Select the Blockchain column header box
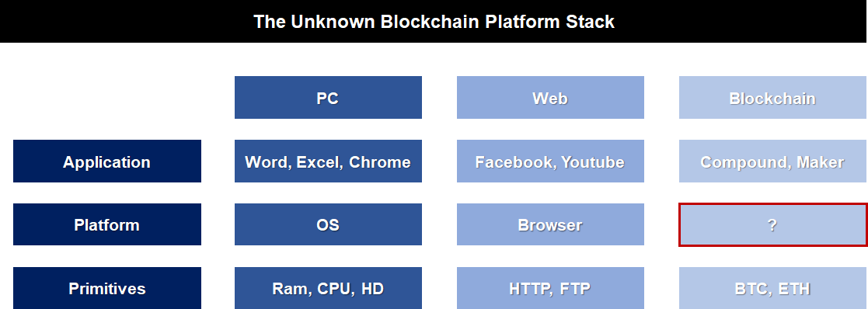 tap(772, 97)
